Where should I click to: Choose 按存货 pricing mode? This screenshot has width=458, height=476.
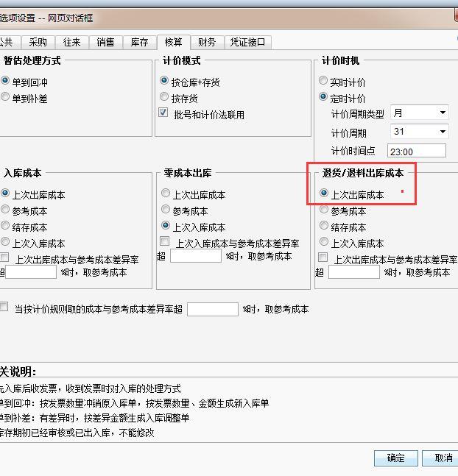[164, 96]
